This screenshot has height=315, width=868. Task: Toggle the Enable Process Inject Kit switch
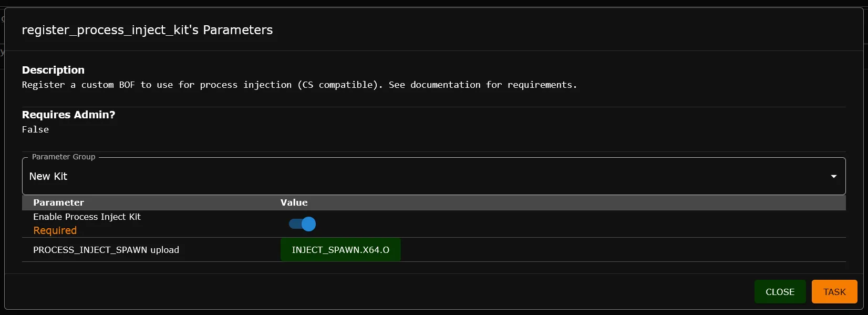click(x=303, y=224)
